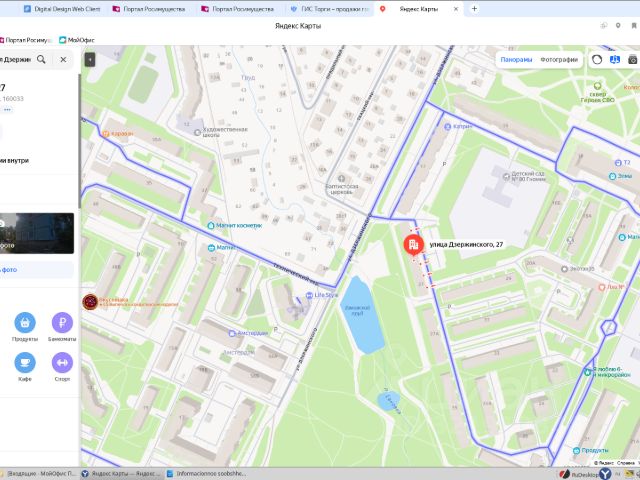The height and width of the screenshot is (480, 640).
Task: Click the search magnifier icon
Action: 41,60
